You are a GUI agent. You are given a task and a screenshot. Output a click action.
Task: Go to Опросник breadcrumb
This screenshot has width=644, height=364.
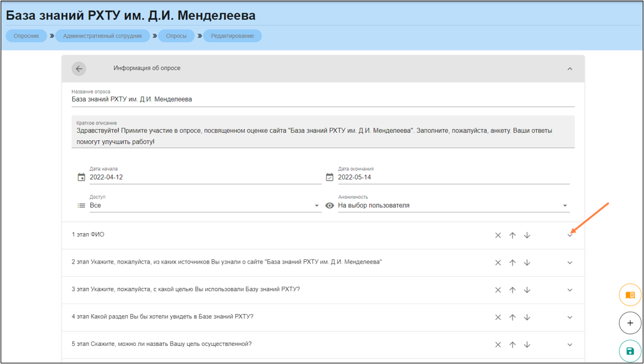[26, 36]
